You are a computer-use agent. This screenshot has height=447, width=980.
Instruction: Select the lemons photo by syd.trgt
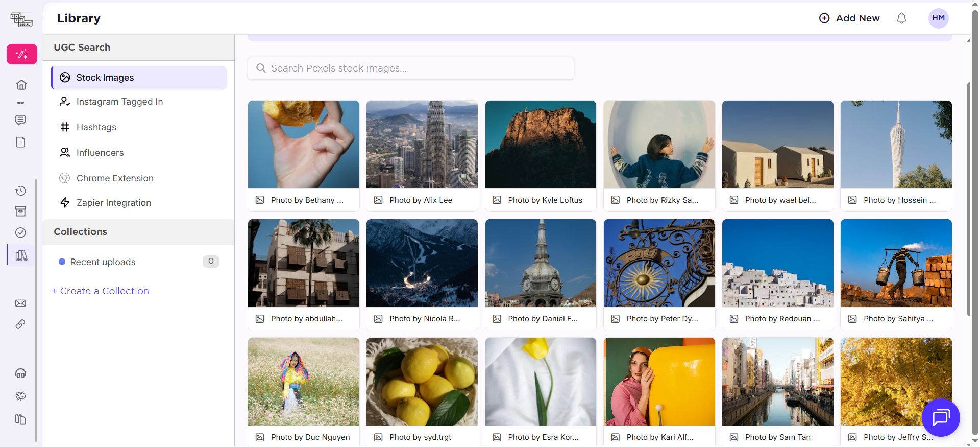pos(422,382)
